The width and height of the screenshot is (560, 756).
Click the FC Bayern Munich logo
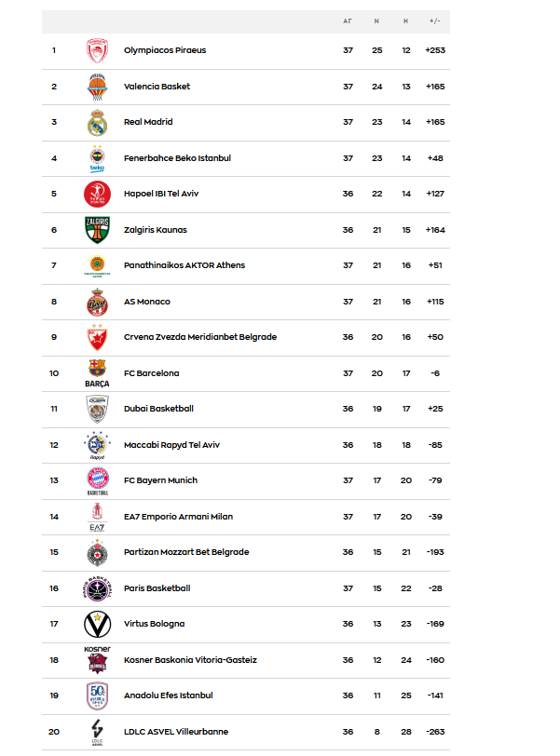click(x=97, y=480)
